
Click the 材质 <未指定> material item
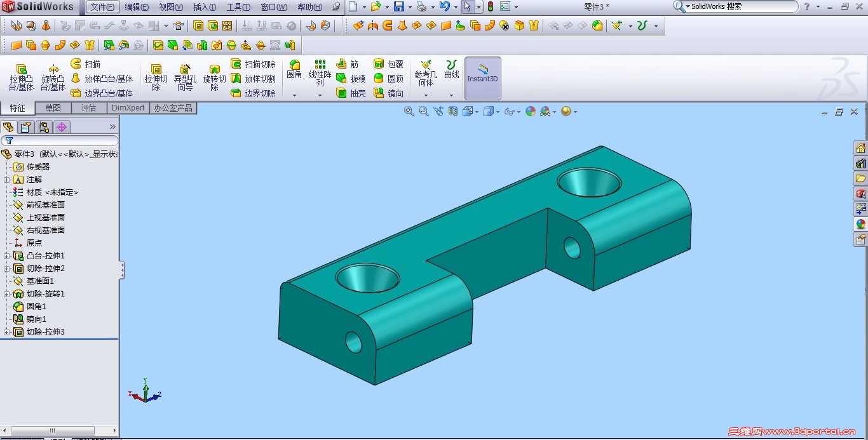46,192
